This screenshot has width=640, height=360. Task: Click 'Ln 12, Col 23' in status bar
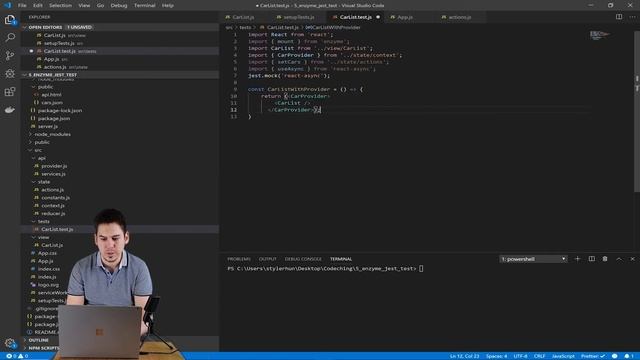pyautogui.click(x=464, y=356)
